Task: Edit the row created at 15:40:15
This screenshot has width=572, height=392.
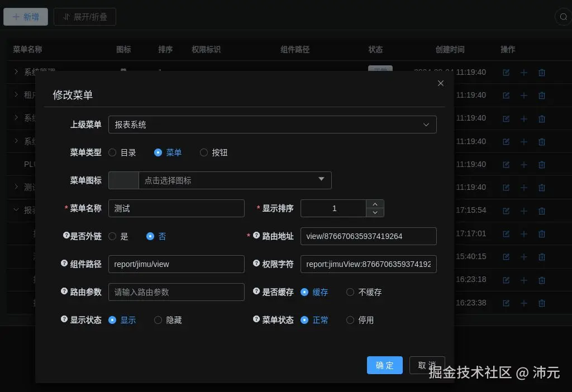Action: (x=506, y=257)
